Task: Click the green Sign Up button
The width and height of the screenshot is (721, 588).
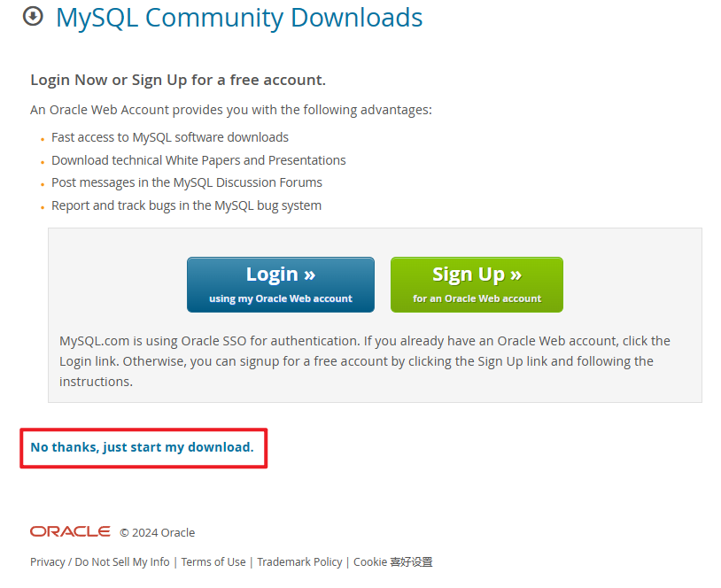Action: (477, 284)
